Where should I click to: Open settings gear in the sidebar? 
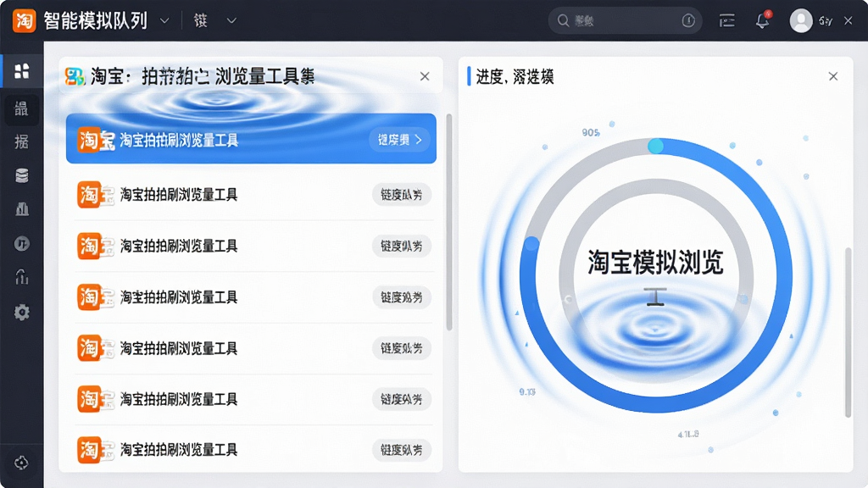coord(21,312)
